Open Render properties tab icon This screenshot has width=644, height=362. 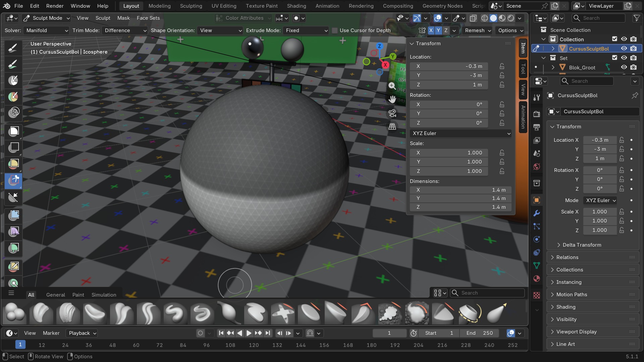(537, 114)
